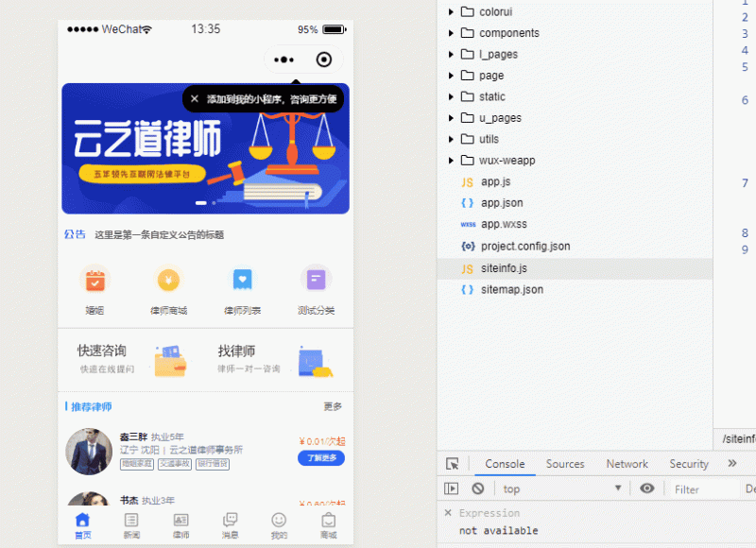
Task: Switch to the 新闻 news tab
Action: tap(131, 524)
